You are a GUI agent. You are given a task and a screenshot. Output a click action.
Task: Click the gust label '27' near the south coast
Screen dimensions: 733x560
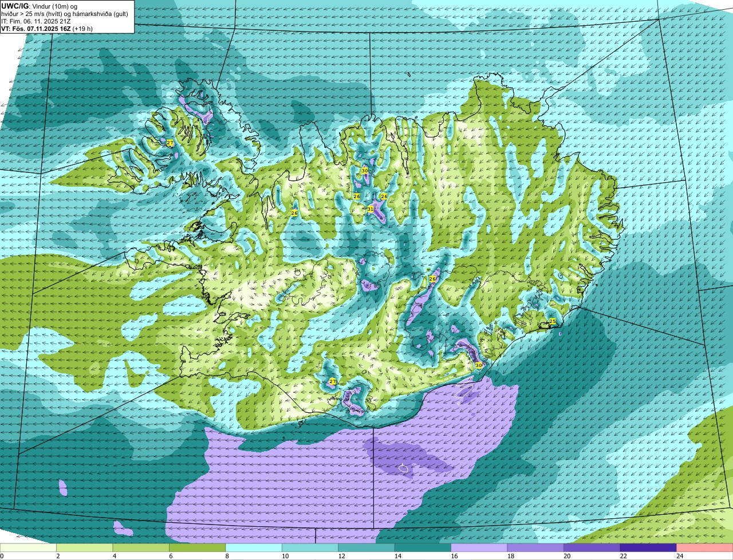(333, 381)
